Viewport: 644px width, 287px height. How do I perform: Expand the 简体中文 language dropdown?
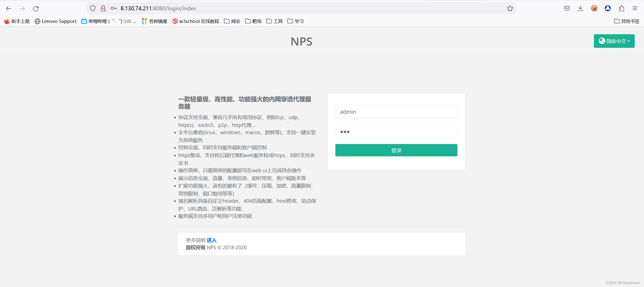click(x=614, y=41)
